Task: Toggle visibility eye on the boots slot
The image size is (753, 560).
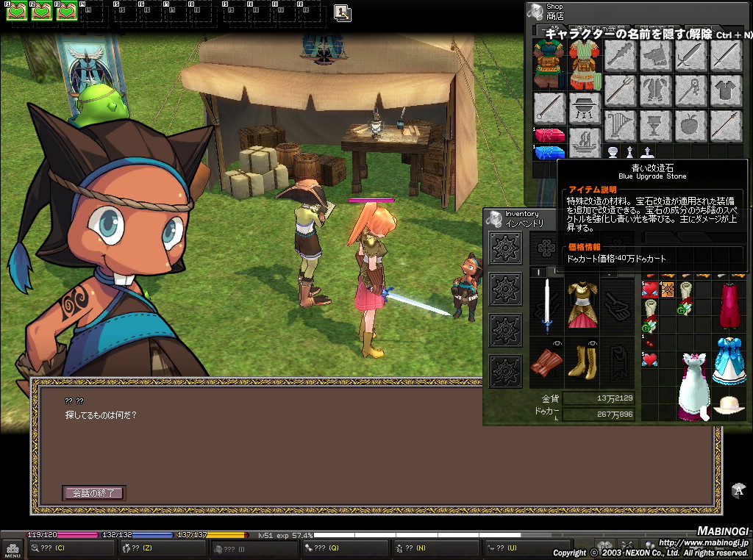Action: click(x=593, y=343)
